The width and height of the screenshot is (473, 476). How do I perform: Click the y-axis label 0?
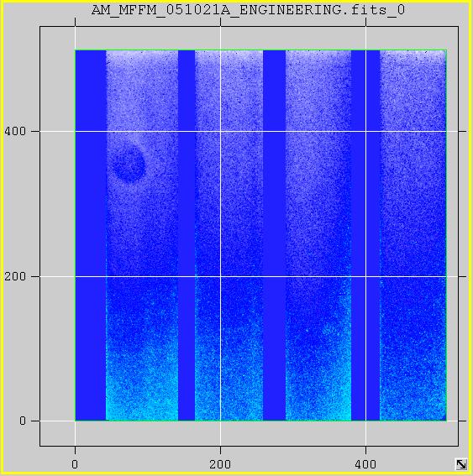(x=23, y=421)
